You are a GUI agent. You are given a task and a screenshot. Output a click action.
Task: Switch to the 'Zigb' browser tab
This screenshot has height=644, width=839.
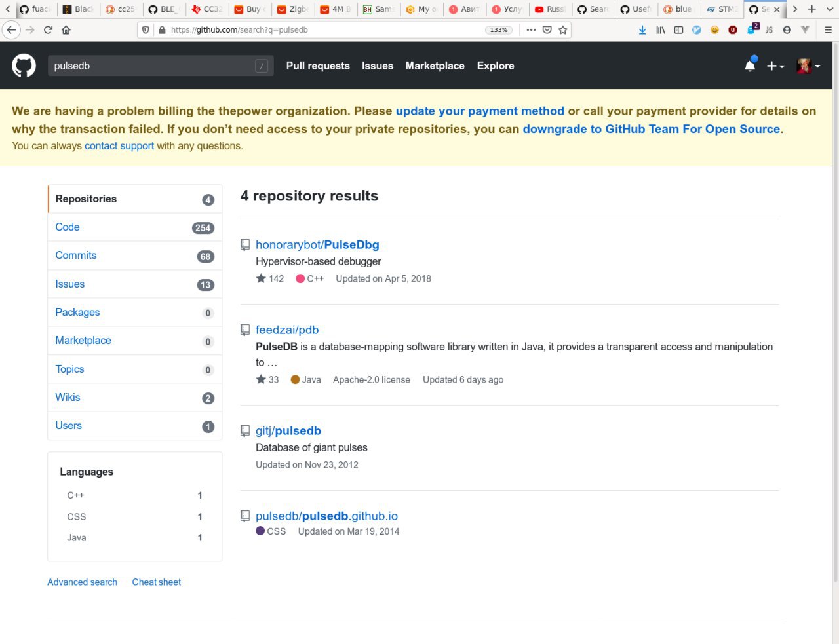(292, 9)
